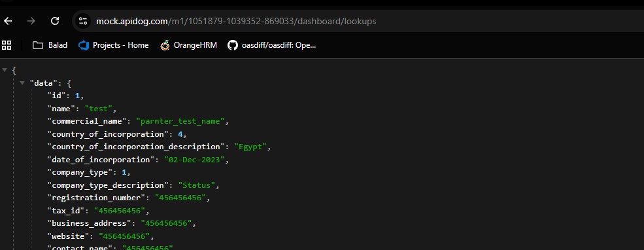Click the OrangeHRM bookmark icon
The image size is (644, 250).
click(165, 45)
